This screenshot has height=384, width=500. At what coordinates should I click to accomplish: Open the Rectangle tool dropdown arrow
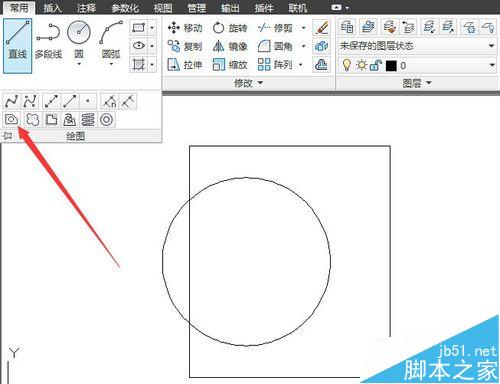(x=152, y=28)
